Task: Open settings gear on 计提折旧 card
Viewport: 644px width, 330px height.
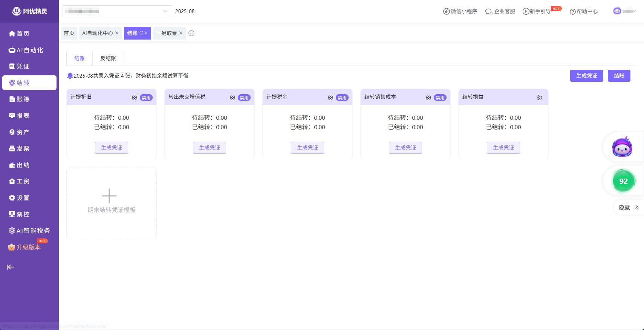Action: [x=135, y=98]
